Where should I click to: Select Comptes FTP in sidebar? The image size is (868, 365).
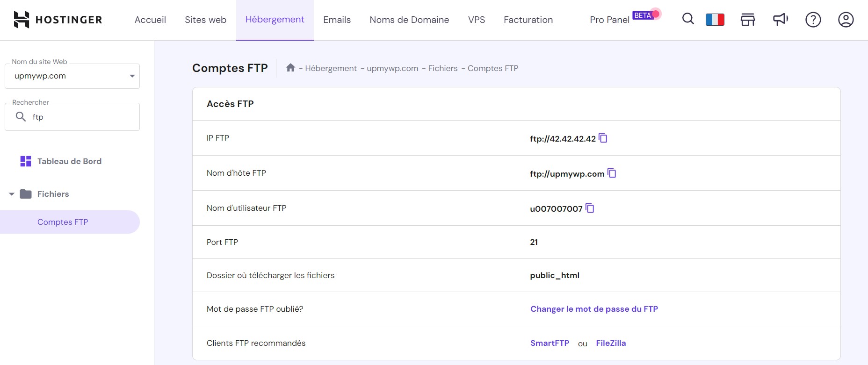coord(70,222)
